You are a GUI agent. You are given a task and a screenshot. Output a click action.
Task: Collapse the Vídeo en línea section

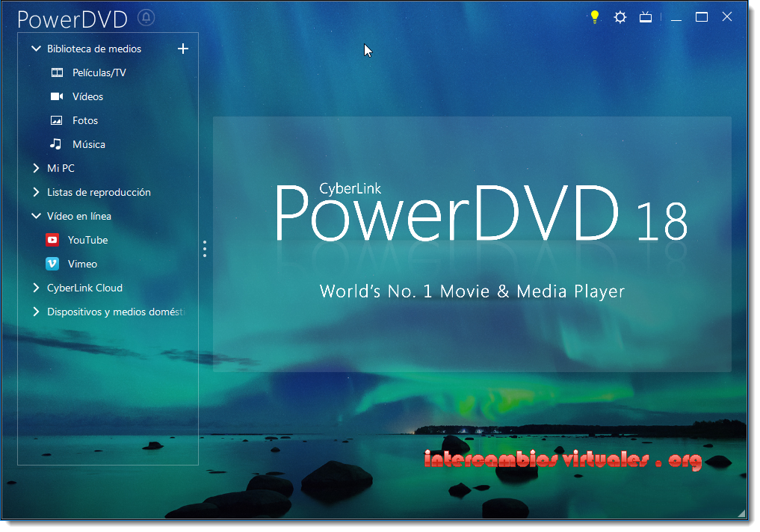click(36, 216)
